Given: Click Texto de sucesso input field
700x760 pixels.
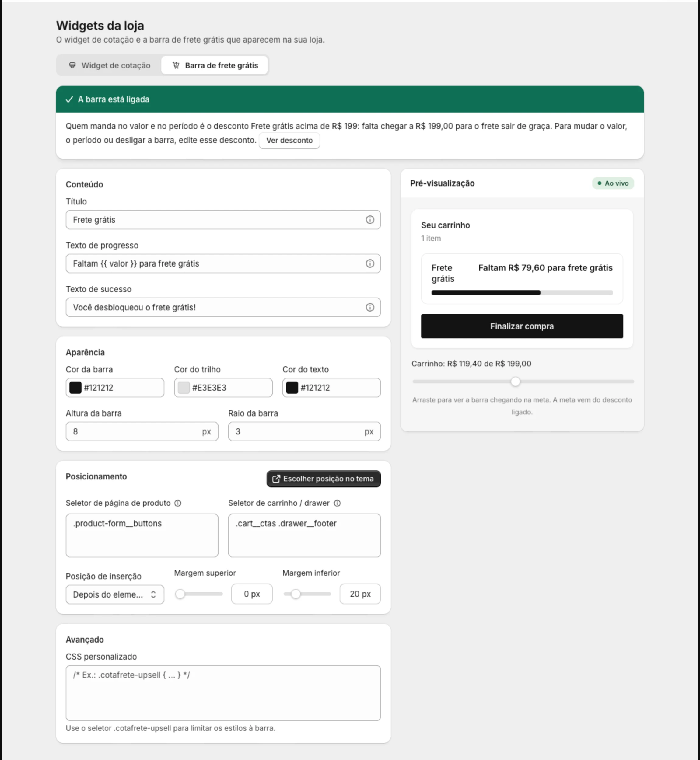Looking at the screenshot, I should (x=223, y=307).
